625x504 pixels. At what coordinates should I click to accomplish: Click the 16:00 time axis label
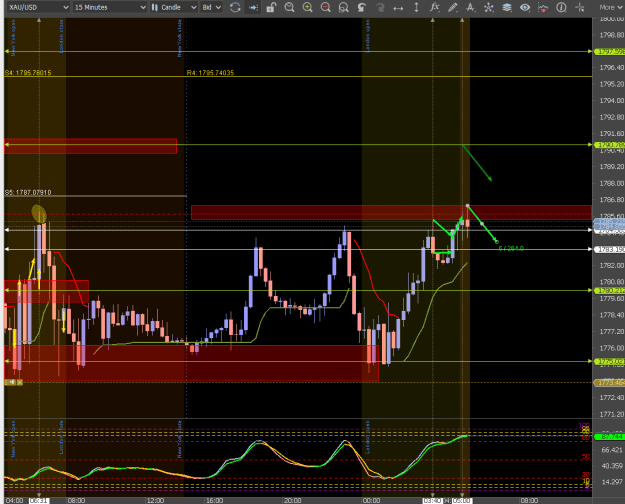click(214, 500)
